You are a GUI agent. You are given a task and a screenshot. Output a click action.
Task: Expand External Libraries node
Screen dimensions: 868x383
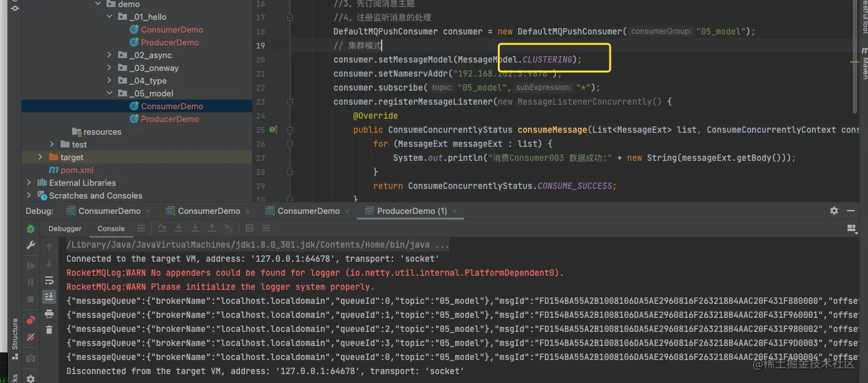point(29,183)
